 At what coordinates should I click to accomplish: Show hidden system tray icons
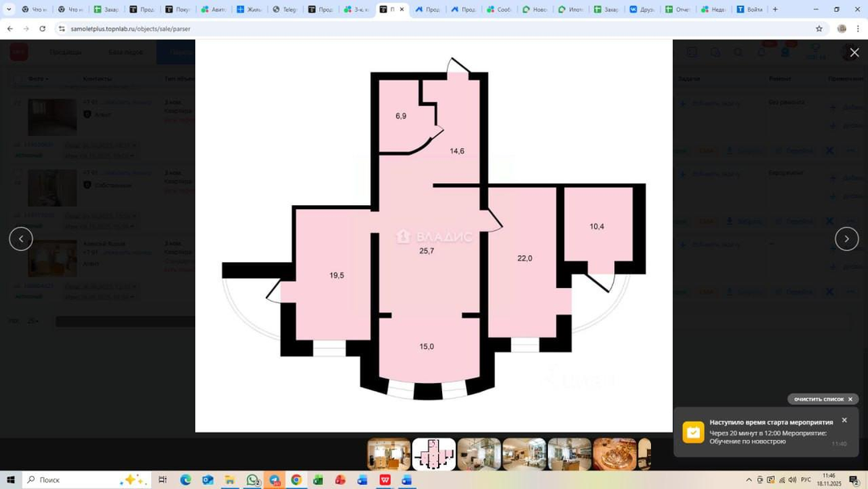(750, 480)
